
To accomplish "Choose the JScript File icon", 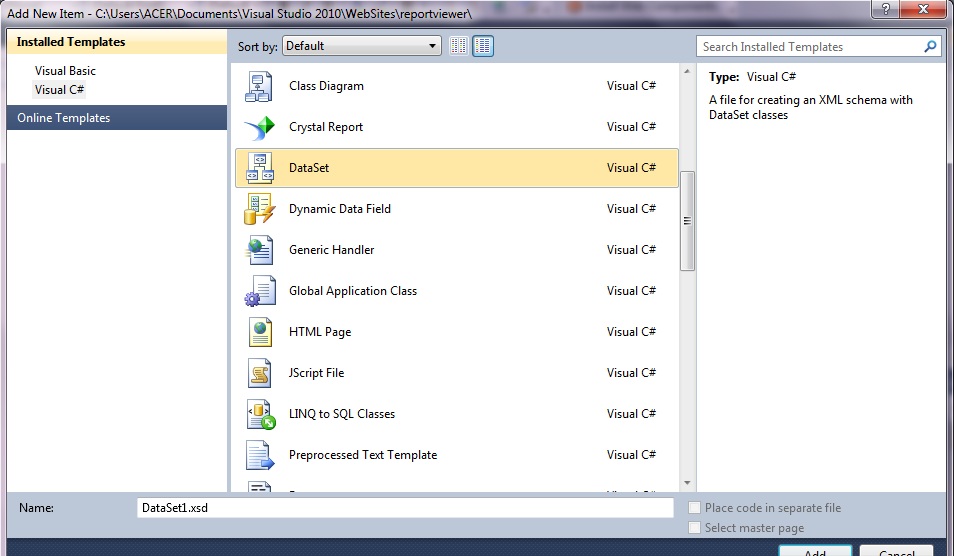I will [260, 373].
